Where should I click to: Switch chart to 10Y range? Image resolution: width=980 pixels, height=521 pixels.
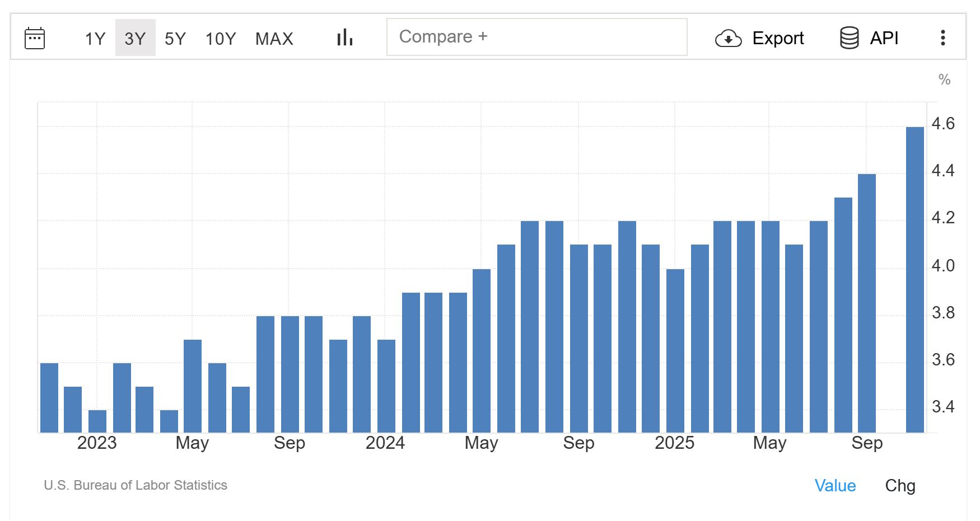click(x=220, y=39)
